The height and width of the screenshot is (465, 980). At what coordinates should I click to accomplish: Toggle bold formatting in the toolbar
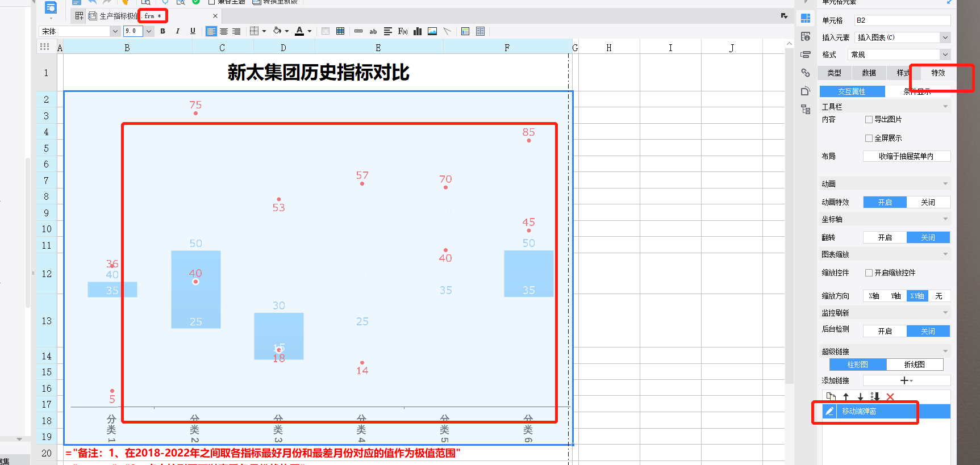click(x=163, y=31)
